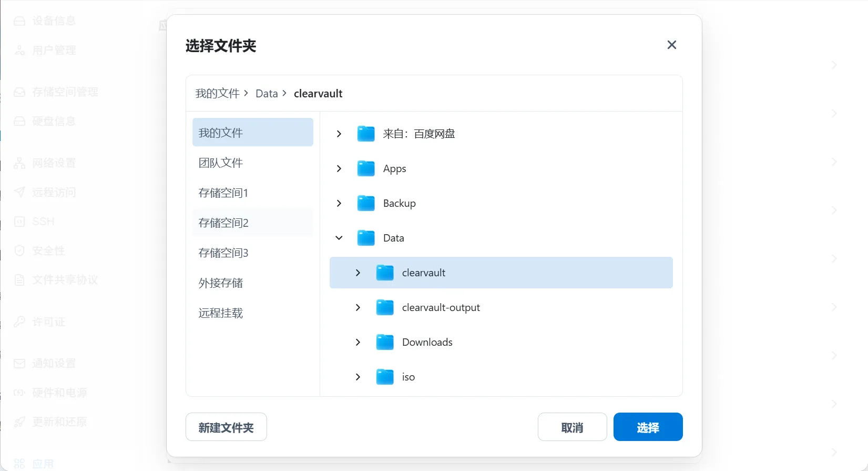
Task: Click the Apps folder icon
Action: 366,168
